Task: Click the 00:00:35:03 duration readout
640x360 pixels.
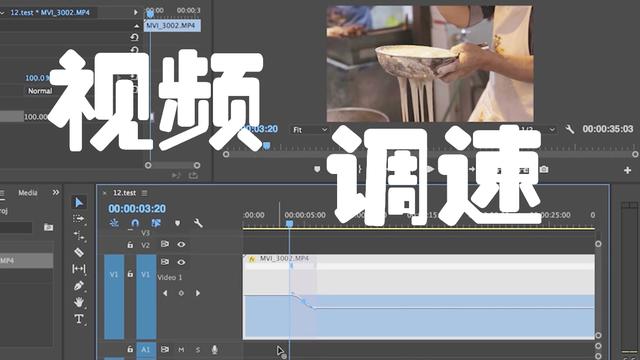Action: (x=608, y=129)
